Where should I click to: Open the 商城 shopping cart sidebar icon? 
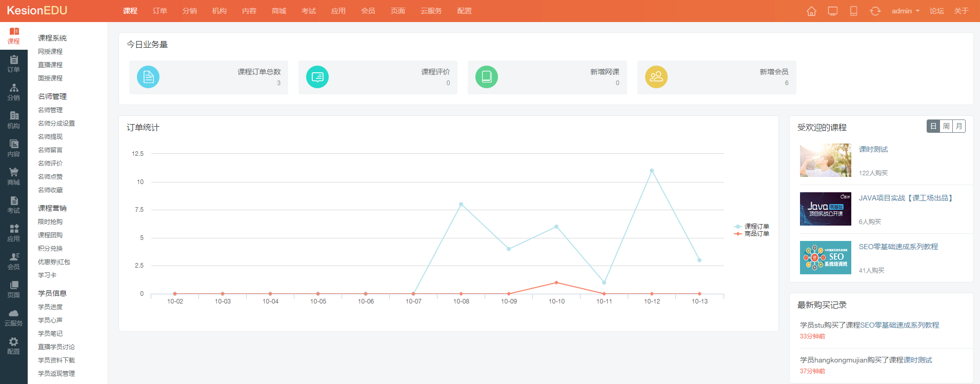(x=14, y=176)
